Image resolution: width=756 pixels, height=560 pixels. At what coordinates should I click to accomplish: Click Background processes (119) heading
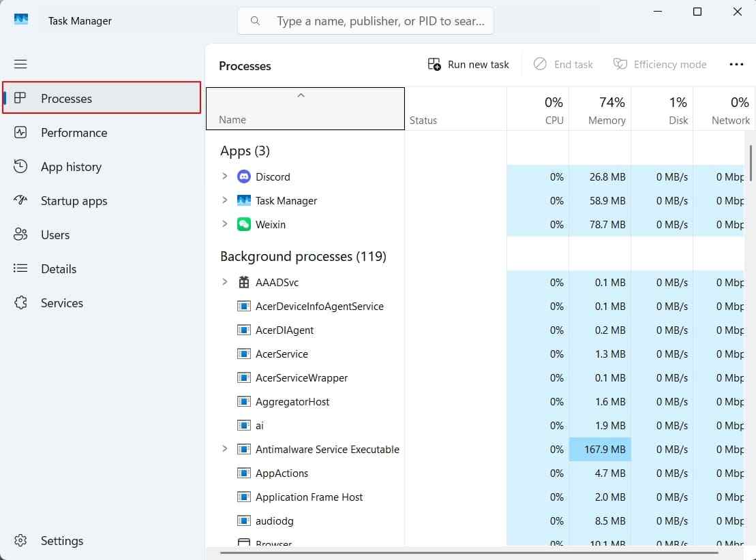click(x=303, y=256)
